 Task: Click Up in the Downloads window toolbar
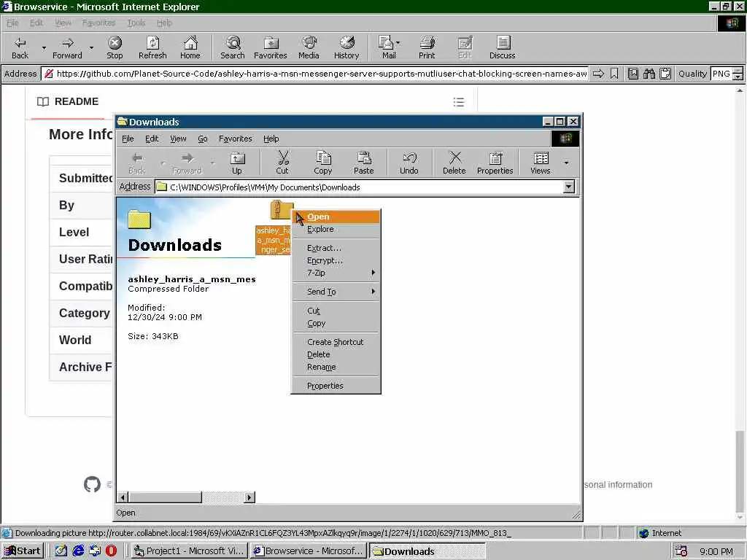(x=237, y=163)
